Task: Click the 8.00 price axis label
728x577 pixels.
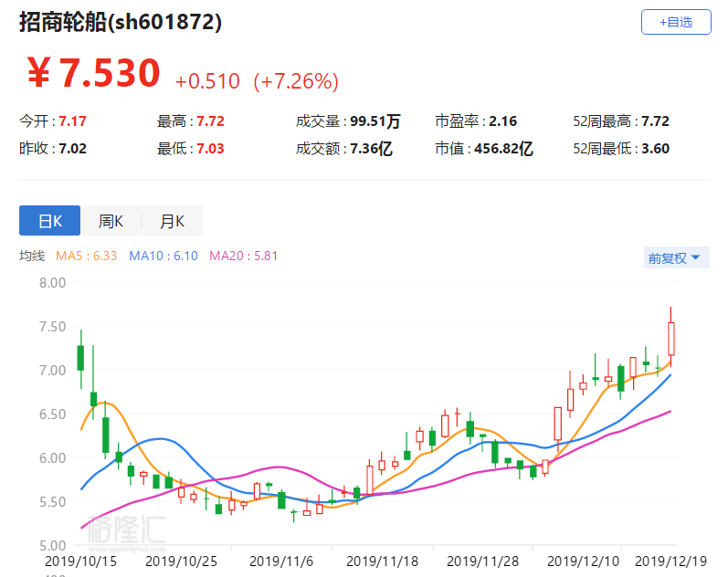Action: pos(52,283)
